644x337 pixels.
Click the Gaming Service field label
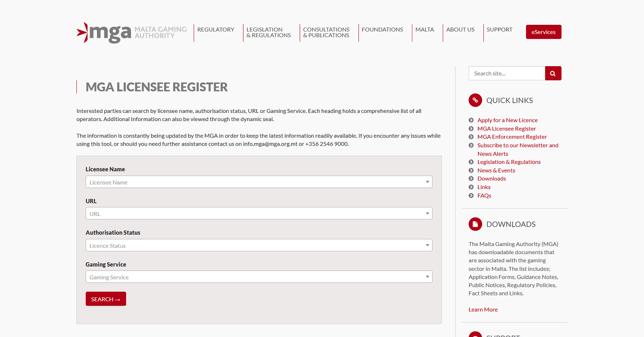click(106, 264)
